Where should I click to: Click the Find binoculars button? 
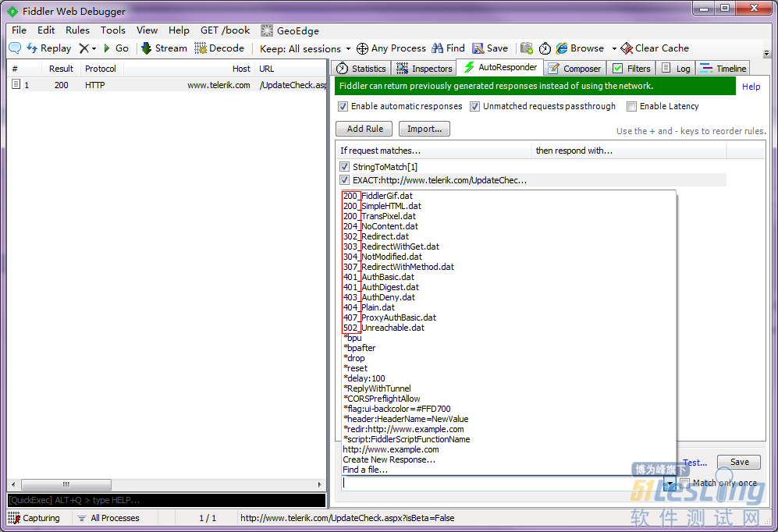(x=448, y=48)
